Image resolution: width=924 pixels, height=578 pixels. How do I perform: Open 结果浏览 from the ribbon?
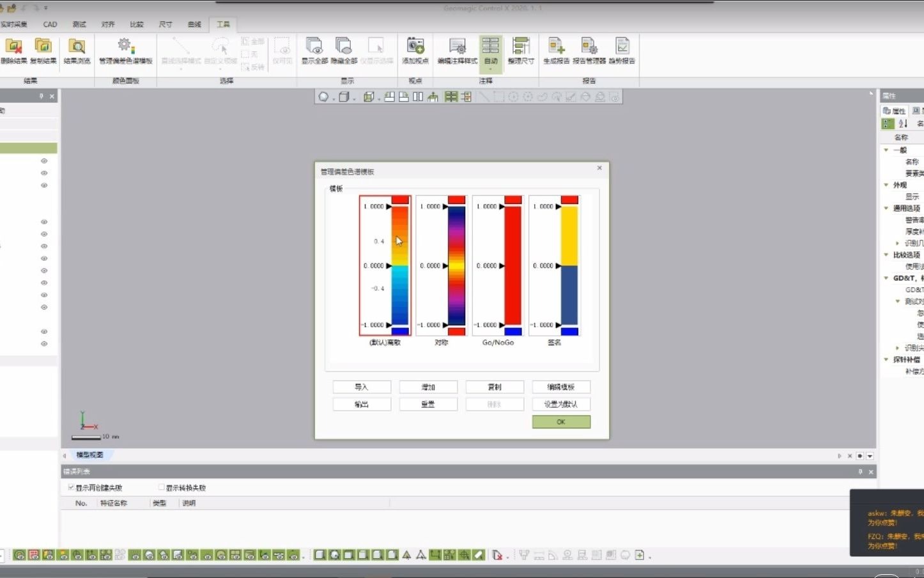[77, 51]
